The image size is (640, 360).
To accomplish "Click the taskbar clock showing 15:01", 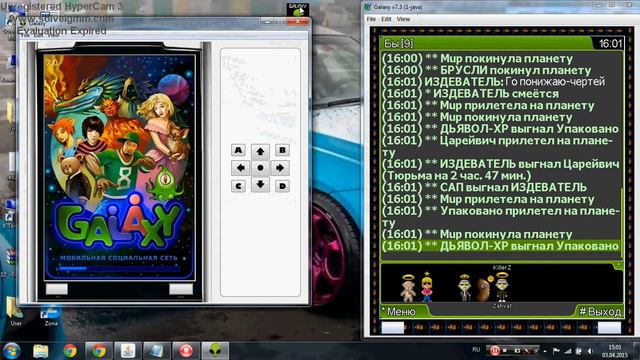I will tap(615, 351).
